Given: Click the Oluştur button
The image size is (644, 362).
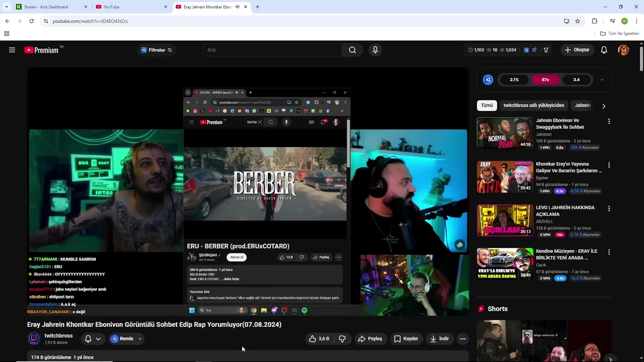Looking at the screenshot, I should click(577, 50).
